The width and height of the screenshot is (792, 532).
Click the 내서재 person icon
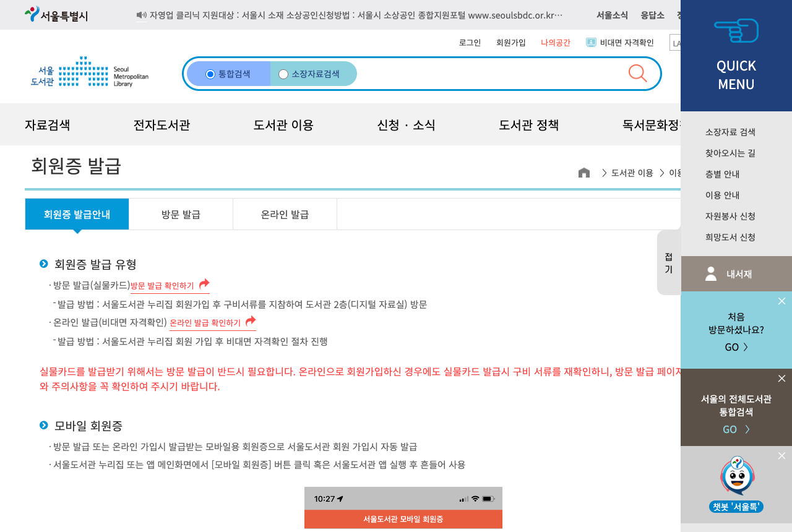point(711,273)
